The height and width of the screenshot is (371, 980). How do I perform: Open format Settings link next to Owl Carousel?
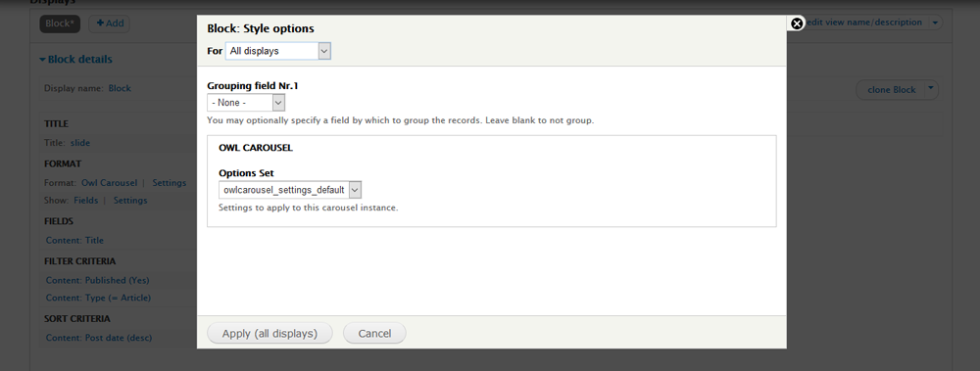(x=170, y=183)
